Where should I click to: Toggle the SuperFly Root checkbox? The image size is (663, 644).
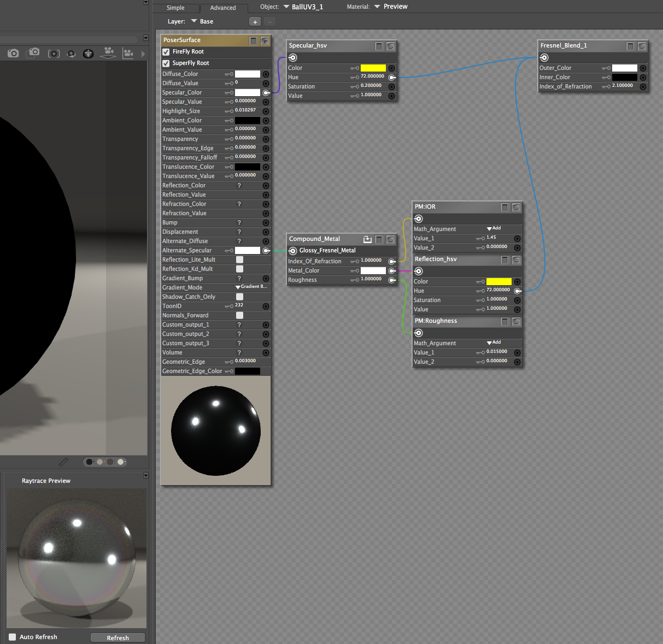[x=166, y=63]
